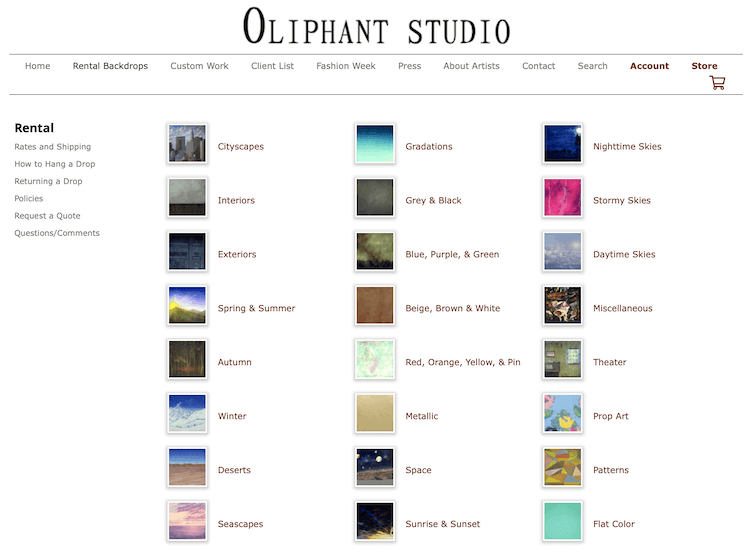Viewport: 750px width, 553px height.
Task: Open the Account menu
Action: [x=649, y=66]
